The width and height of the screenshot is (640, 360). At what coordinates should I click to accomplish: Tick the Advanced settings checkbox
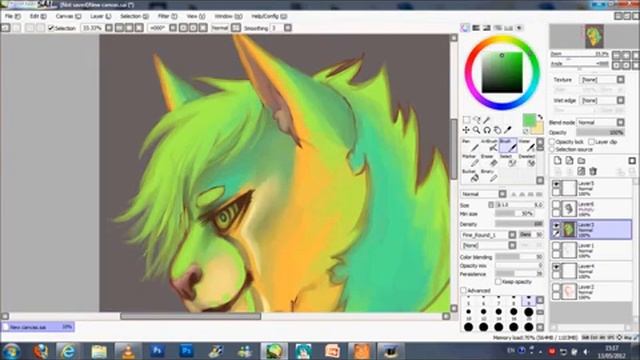(x=464, y=290)
